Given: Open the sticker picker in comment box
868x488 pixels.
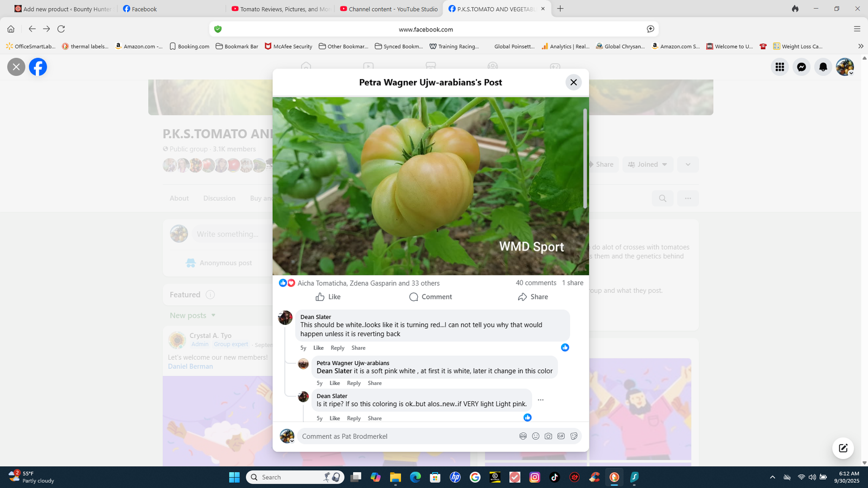Looking at the screenshot, I should pyautogui.click(x=574, y=436).
